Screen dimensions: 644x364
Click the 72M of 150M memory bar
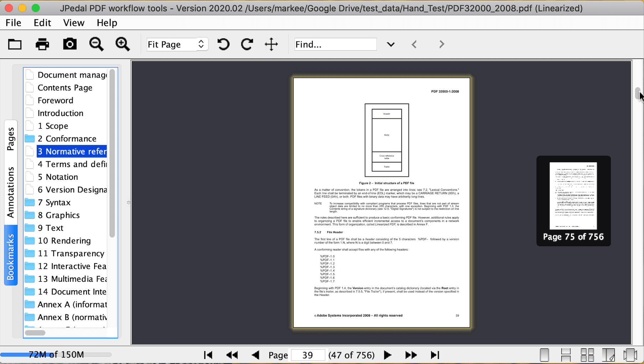pyautogui.click(x=56, y=354)
